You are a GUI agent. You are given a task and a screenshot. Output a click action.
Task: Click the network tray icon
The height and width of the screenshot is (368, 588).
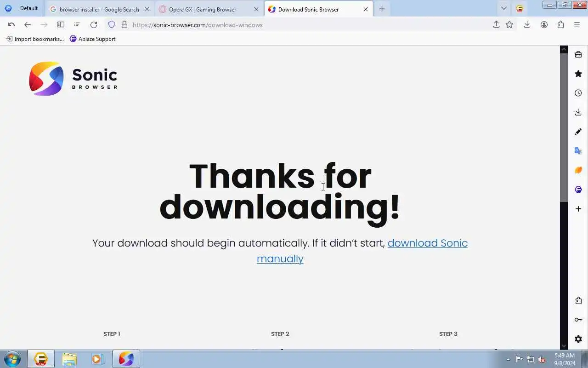[531, 359]
